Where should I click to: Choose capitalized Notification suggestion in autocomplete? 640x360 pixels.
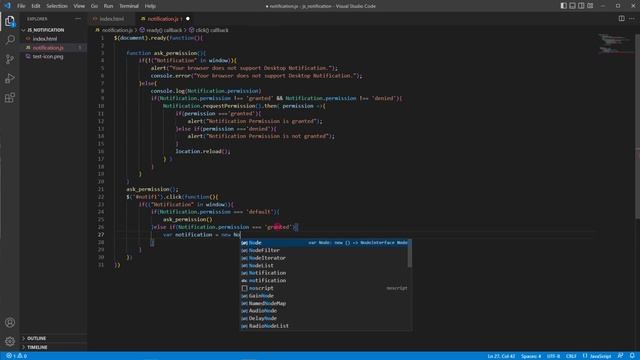pyautogui.click(x=325, y=273)
